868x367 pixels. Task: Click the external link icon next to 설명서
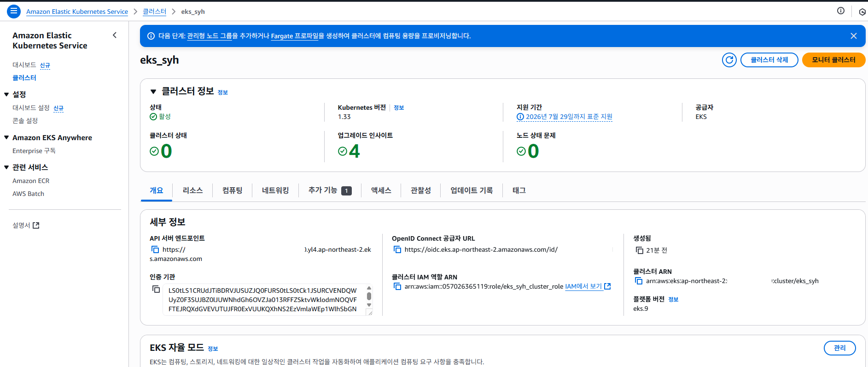pos(36,225)
